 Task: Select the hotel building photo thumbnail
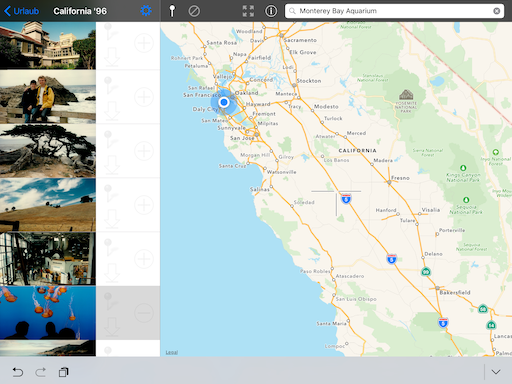tap(48, 45)
